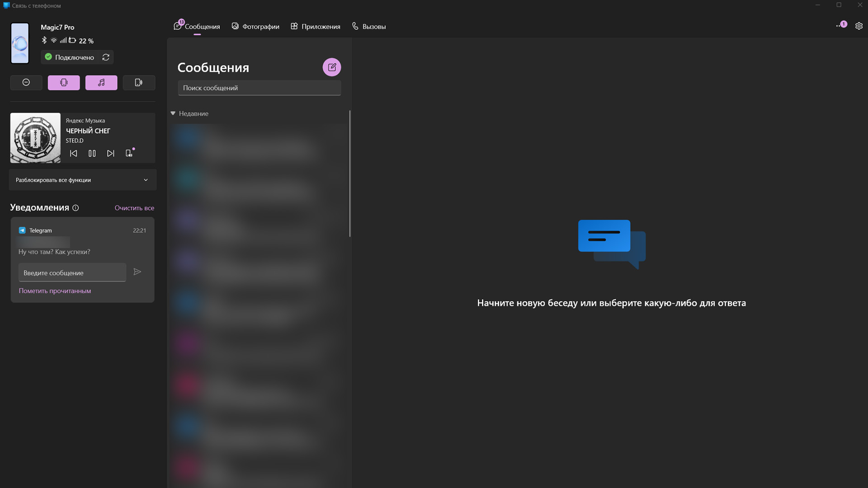Click the Очистить все link
868x488 pixels.
point(134,208)
